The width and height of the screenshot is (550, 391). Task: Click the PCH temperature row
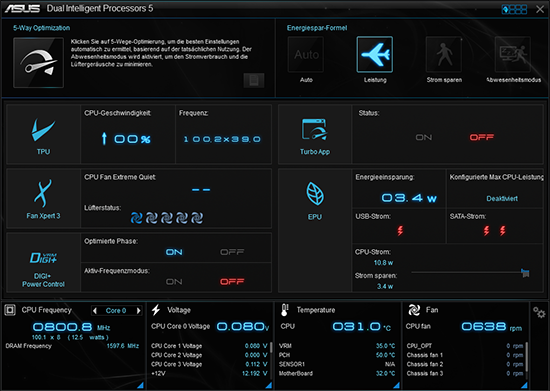tap(337, 355)
